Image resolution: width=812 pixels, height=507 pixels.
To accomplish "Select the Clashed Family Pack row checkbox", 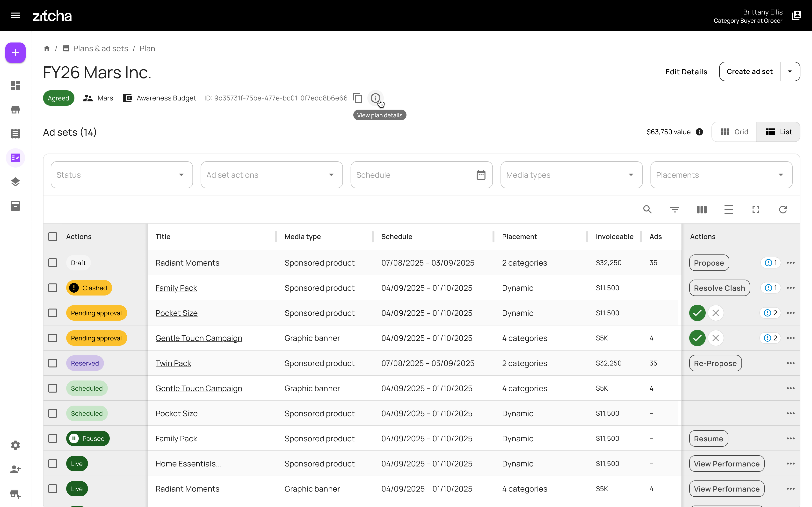I will pyautogui.click(x=53, y=288).
